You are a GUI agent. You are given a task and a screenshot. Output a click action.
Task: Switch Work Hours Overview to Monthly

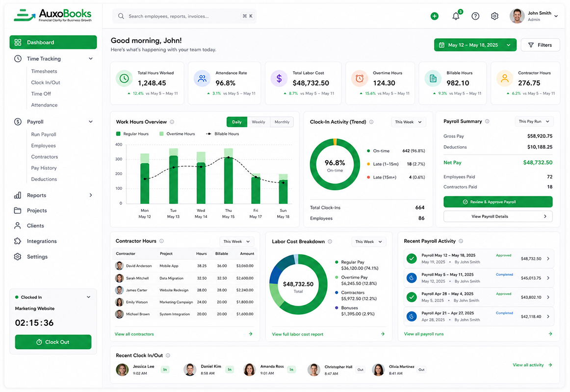(x=282, y=122)
